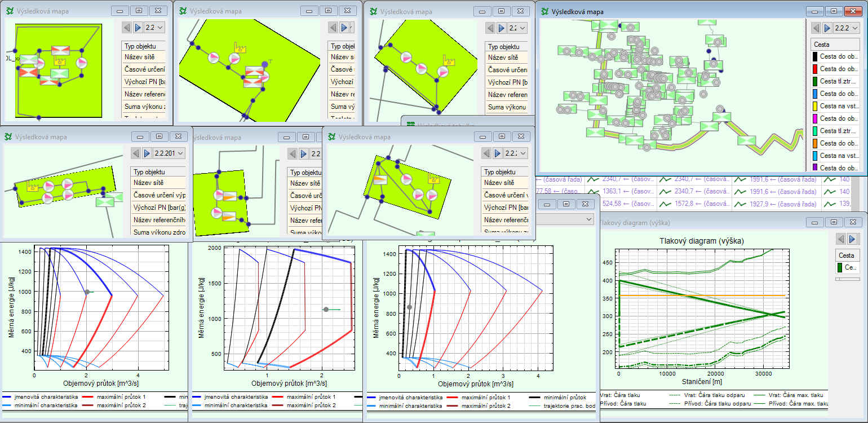Select 'Časové určení výp' row in 2.2.201 window
This screenshot has height=423, width=868.
pos(158,195)
